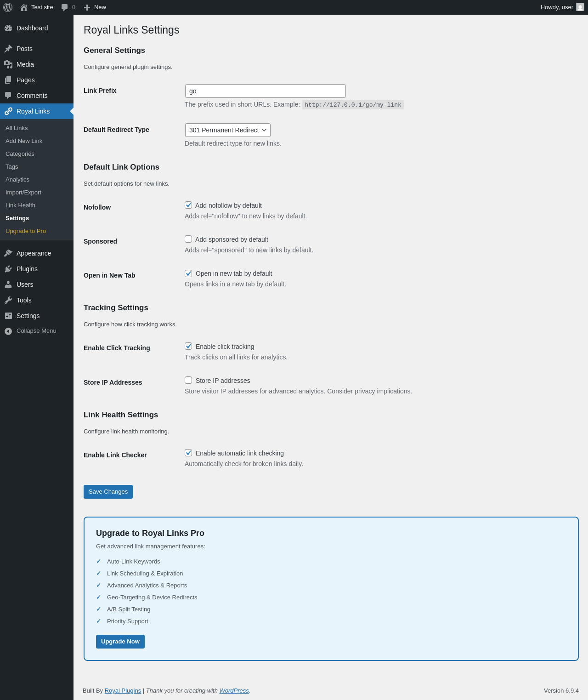
Task: Go to Add New Link submenu
Action: (24, 141)
